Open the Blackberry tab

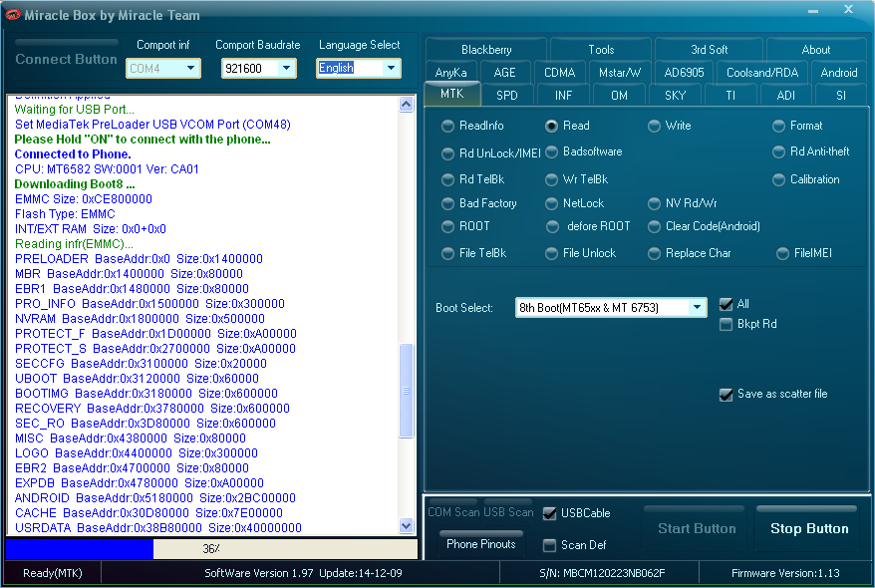tap(486, 50)
